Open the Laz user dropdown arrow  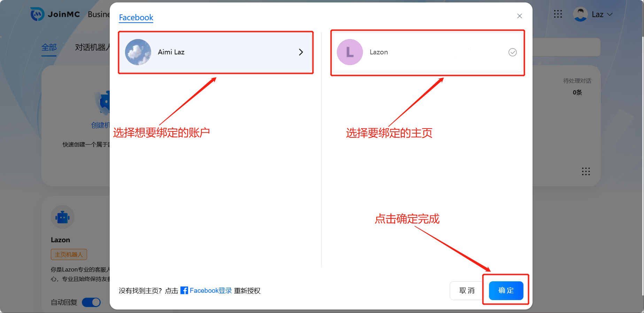610,15
